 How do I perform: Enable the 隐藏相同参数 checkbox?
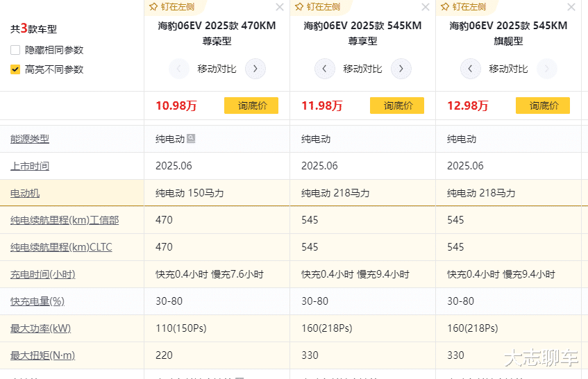[15, 50]
